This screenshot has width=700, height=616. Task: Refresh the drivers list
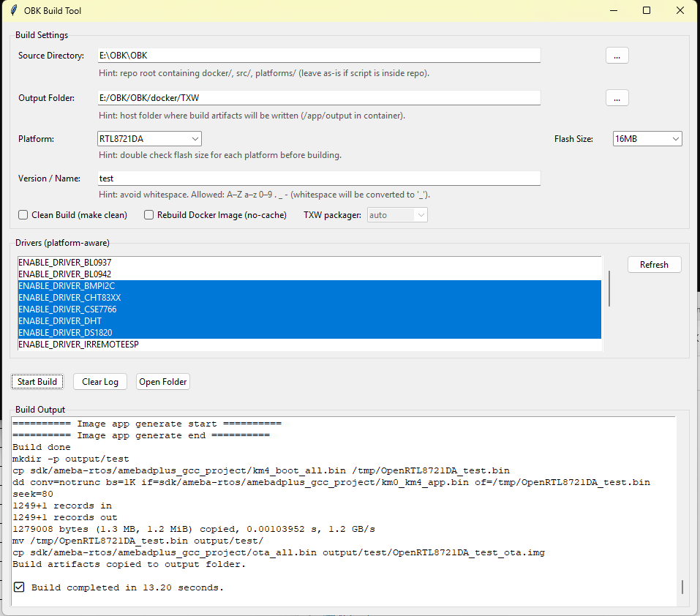point(654,265)
